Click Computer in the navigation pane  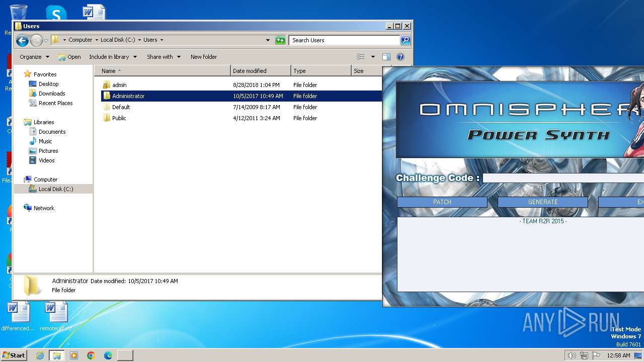pos(45,179)
